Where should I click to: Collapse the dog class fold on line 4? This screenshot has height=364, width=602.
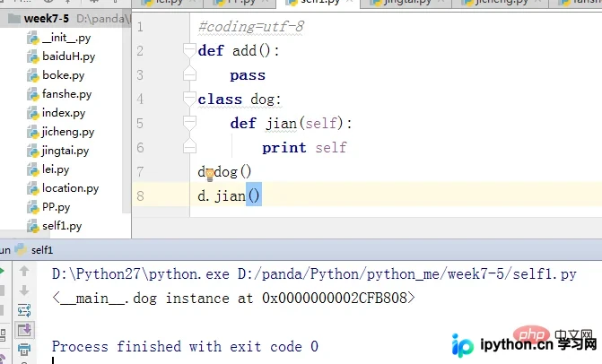189,99
